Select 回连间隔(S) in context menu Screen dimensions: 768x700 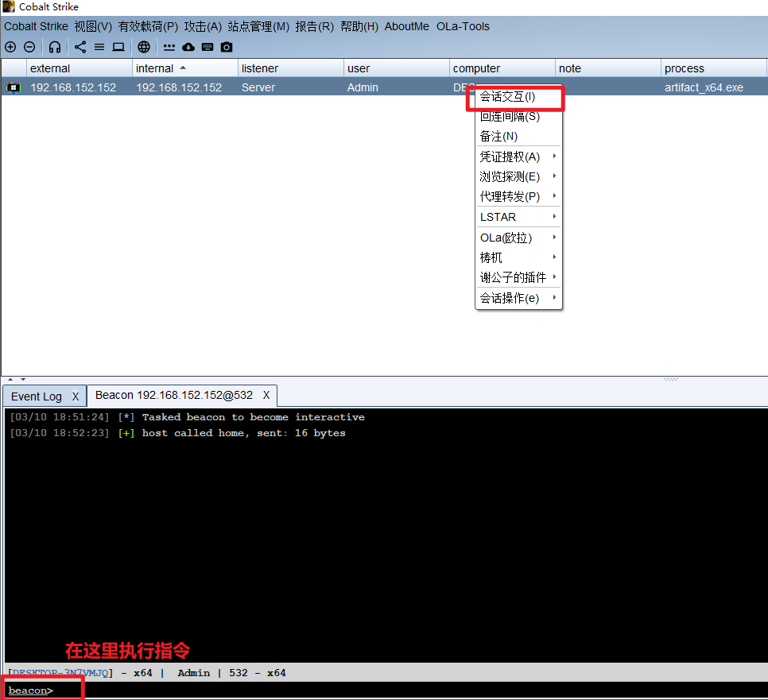pyautogui.click(x=518, y=117)
